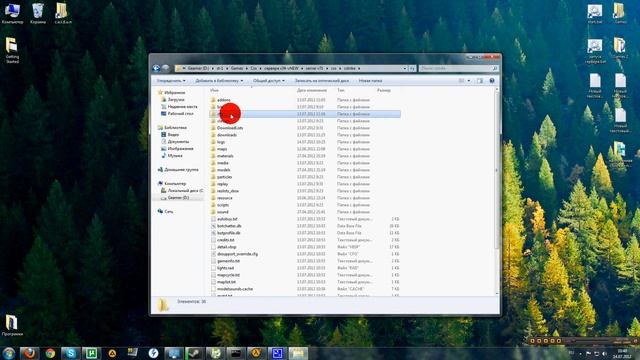Open the Программы desktop folder icon
This screenshot has height=360, width=640.
coord(12,325)
